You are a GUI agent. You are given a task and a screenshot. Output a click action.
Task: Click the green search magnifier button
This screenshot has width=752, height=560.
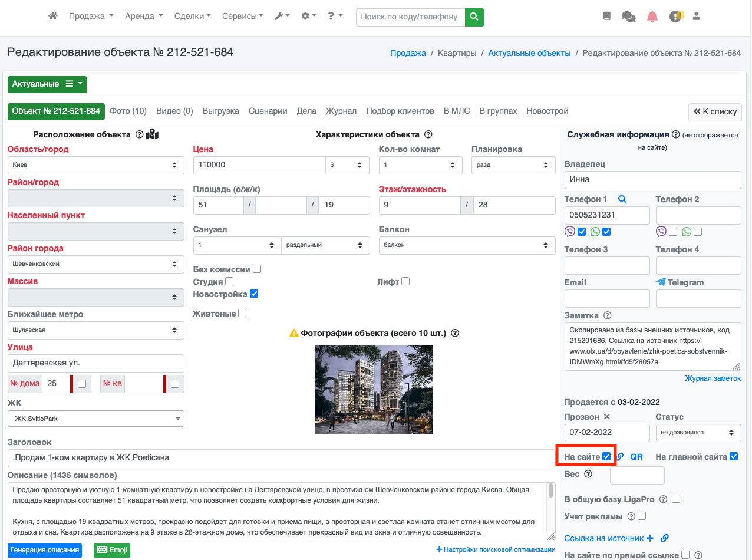pos(474,17)
